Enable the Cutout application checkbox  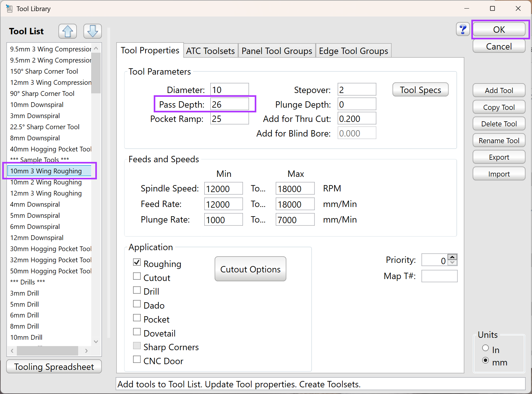tap(137, 277)
